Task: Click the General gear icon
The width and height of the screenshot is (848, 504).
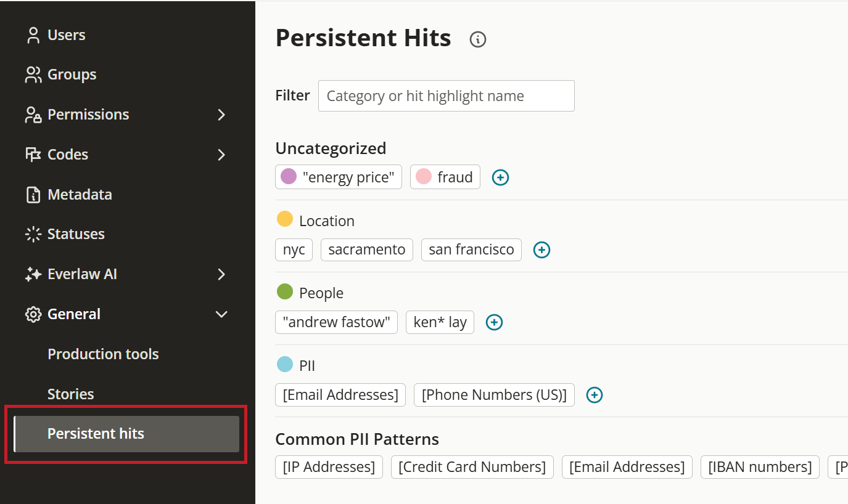Action: pyautogui.click(x=33, y=314)
